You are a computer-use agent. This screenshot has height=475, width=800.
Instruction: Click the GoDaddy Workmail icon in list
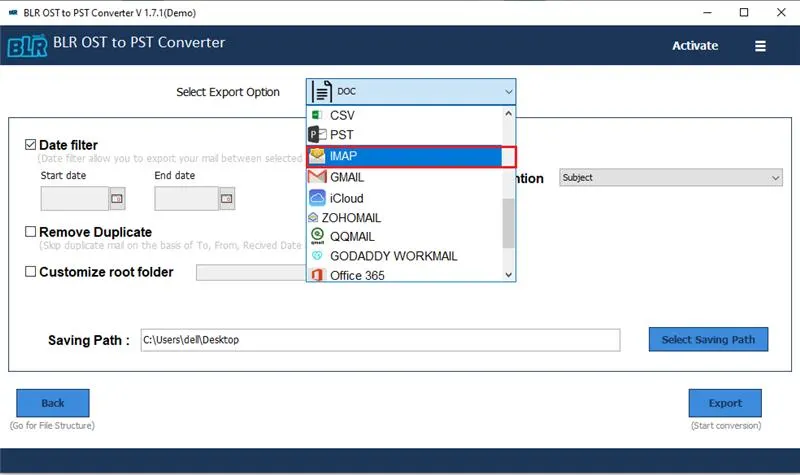click(x=317, y=256)
